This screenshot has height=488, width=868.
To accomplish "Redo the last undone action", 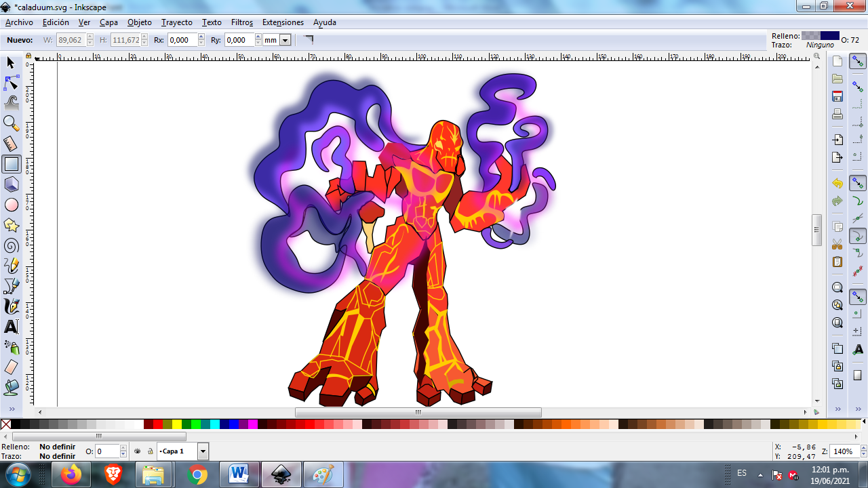I will pyautogui.click(x=837, y=201).
